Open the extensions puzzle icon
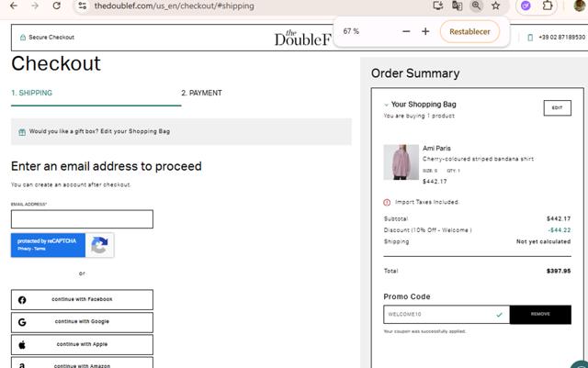This screenshot has width=588, height=368. pyautogui.click(x=548, y=6)
